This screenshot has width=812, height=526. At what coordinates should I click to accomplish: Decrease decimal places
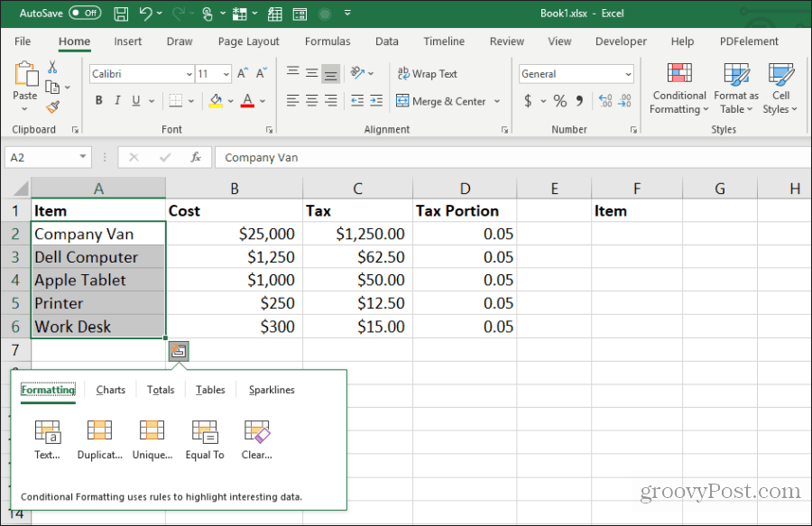[x=625, y=100]
